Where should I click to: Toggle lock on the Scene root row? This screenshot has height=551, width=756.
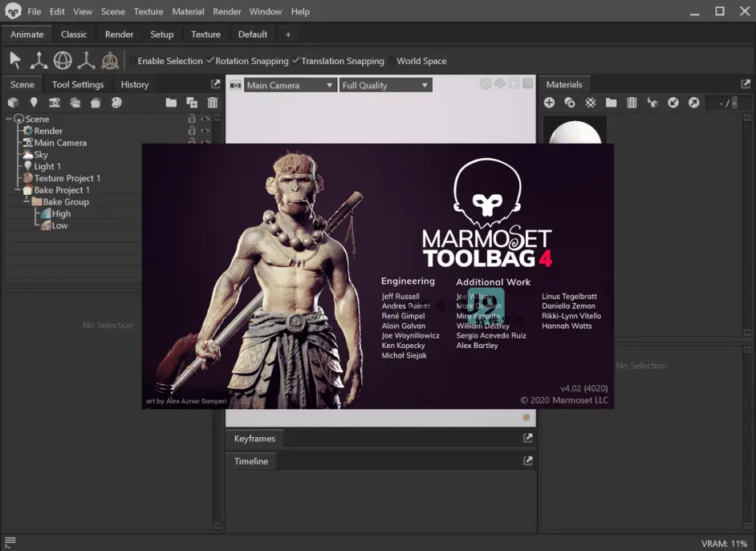point(192,119)
